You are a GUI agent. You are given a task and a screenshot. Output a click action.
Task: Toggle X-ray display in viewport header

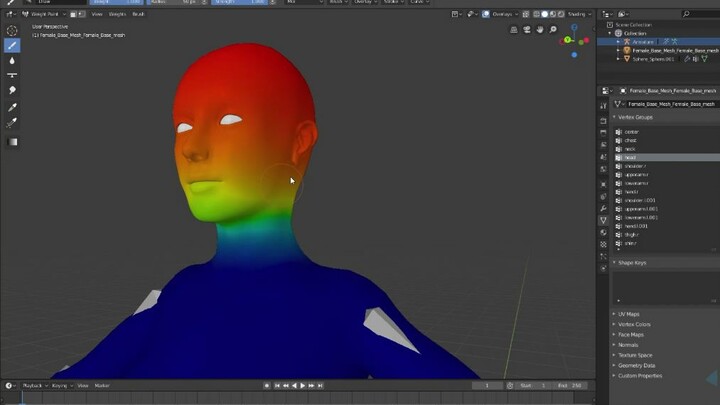tap(526, 14)
